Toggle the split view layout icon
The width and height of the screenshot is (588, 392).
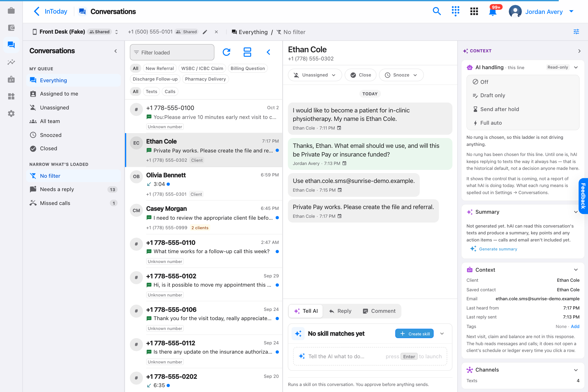(x=247, y=52)
